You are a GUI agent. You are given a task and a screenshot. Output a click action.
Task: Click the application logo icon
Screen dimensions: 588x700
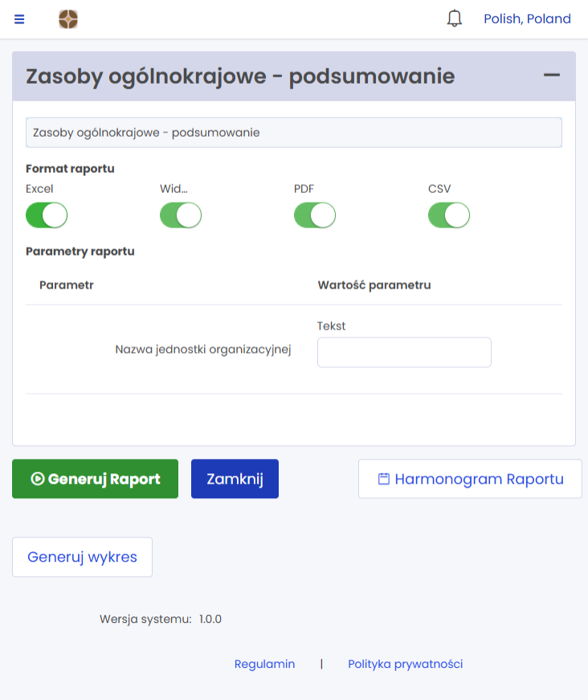(68, 19)
